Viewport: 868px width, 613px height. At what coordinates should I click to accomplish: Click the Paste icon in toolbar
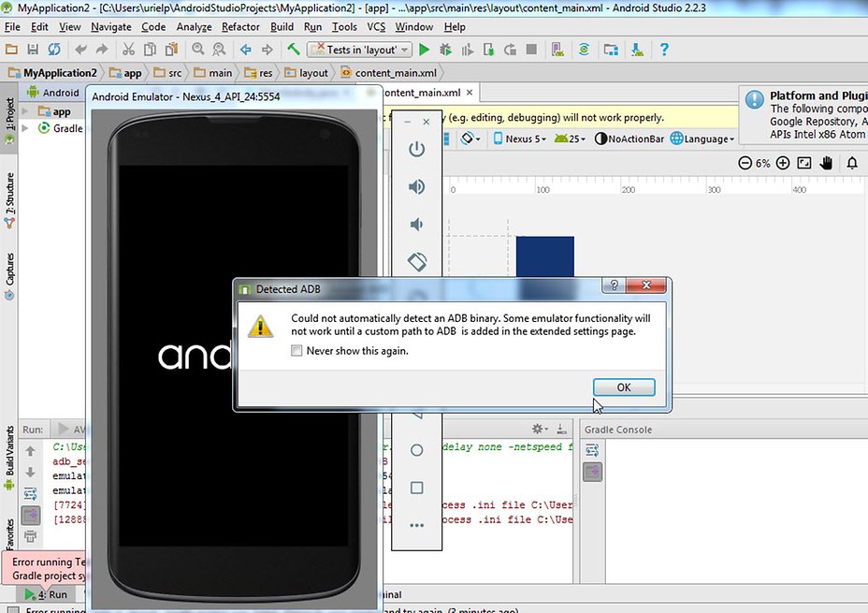[171, 50]
